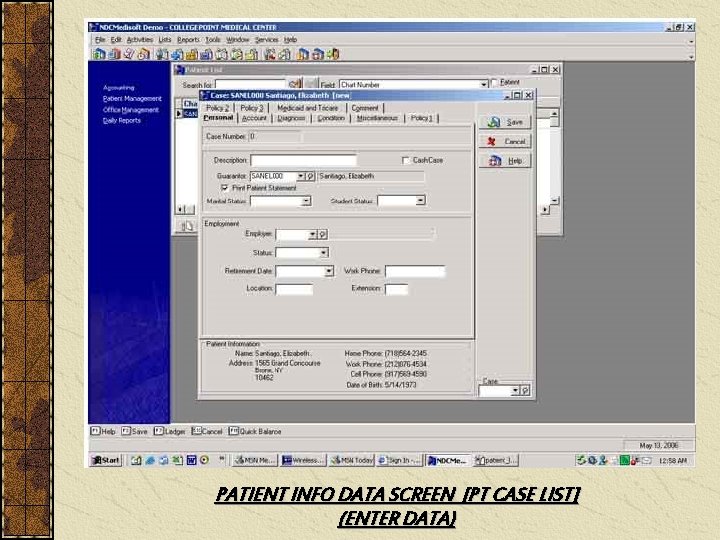Viewport: 720px width, 540px height.
Task: Select the Policy 2 tab
Action: [x=217, y=108]
